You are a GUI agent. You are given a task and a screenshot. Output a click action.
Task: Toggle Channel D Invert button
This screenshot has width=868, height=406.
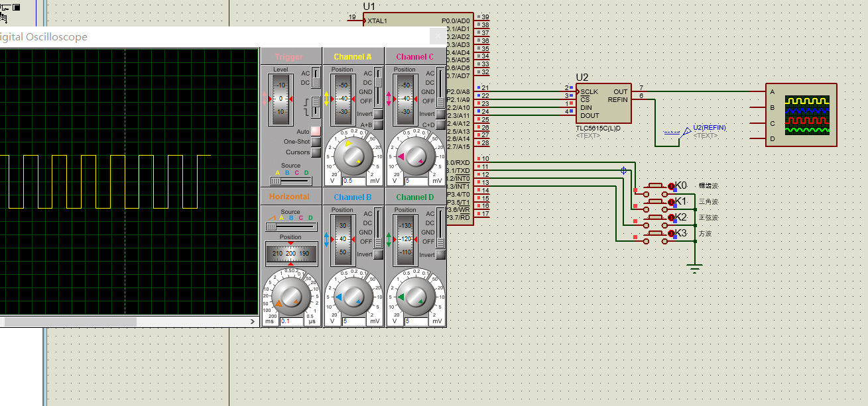(x=440, y=254)
